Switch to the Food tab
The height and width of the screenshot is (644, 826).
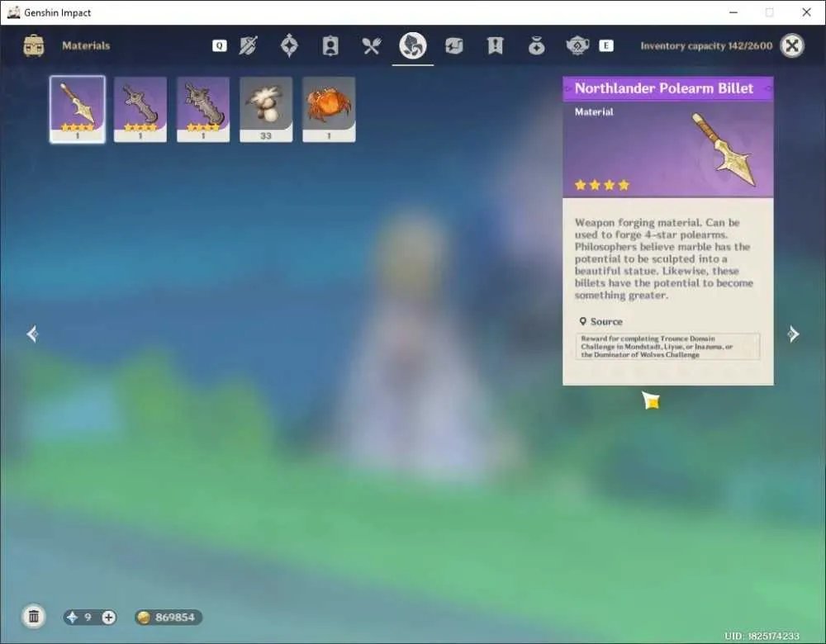click(372, 45)
